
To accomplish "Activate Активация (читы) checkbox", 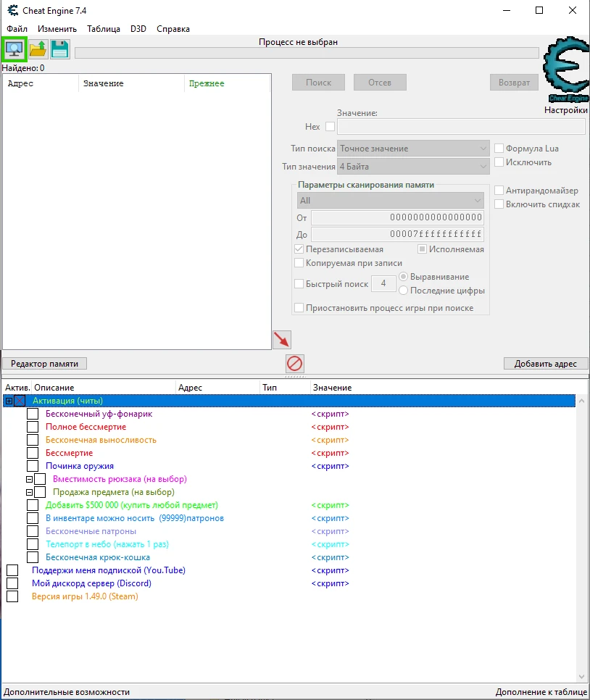I will click(20, 401).
